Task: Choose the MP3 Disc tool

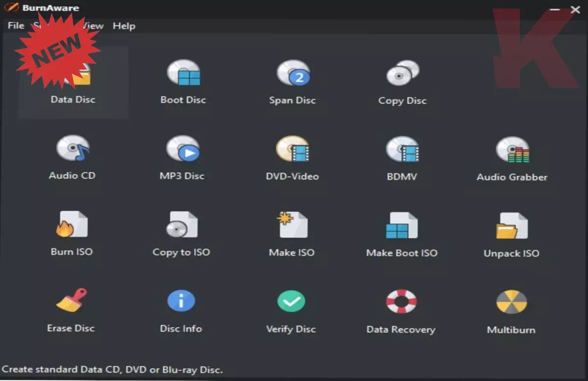Action: tap(182, 158)
